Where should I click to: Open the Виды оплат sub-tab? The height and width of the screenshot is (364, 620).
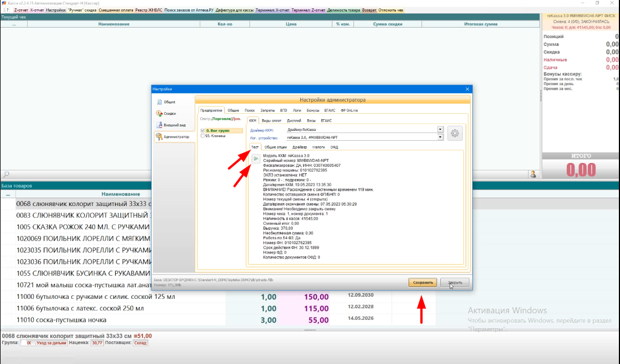coord(272,121)
